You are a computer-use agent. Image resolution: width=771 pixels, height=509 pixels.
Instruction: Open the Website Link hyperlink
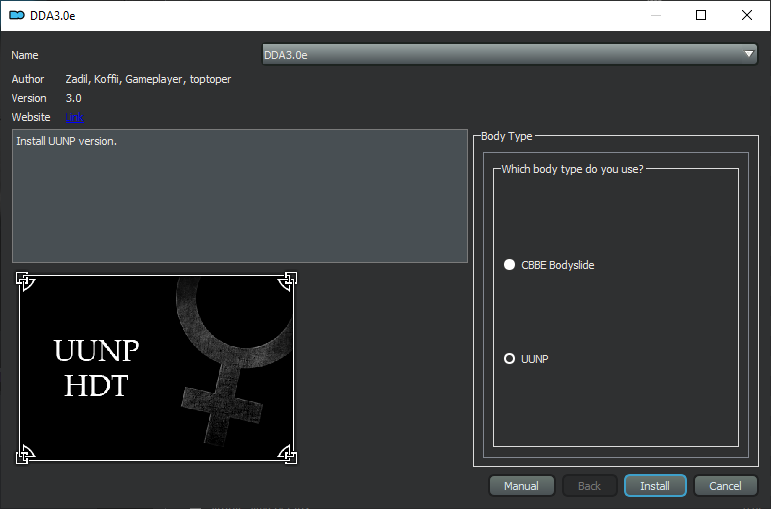tap(74, 117)
